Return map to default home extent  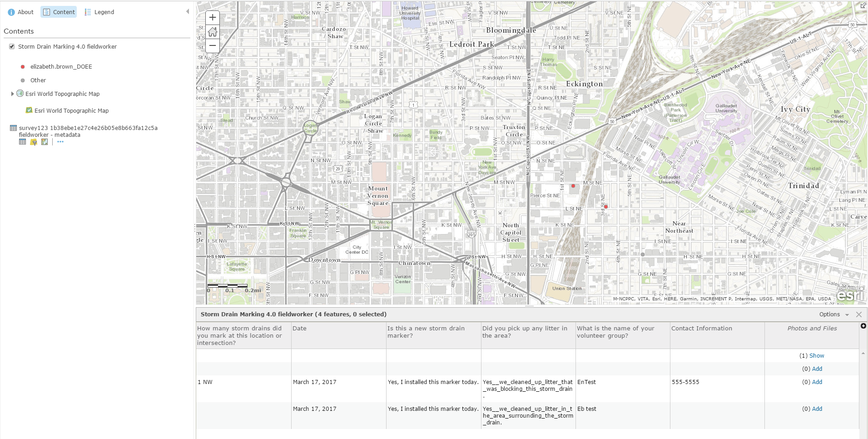(x=213, y=32)
